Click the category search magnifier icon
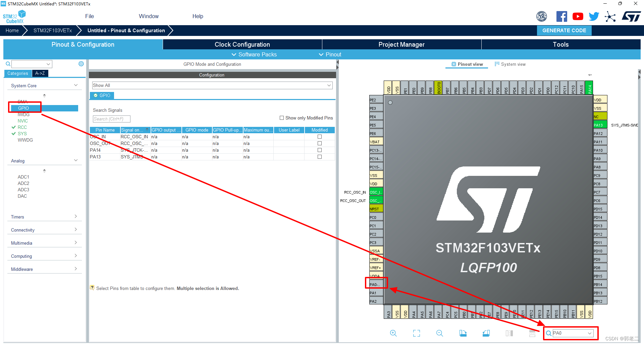Viewport: 644px width, 344px height. (8, 64)
